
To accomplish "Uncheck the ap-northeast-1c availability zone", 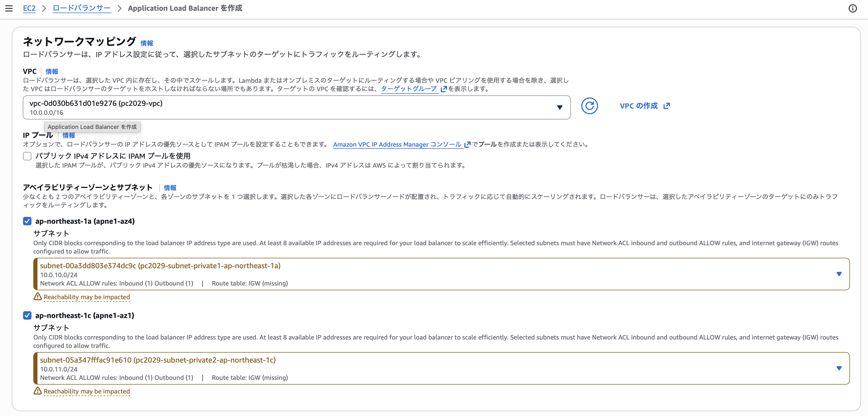I will click(x=27, y=315).
